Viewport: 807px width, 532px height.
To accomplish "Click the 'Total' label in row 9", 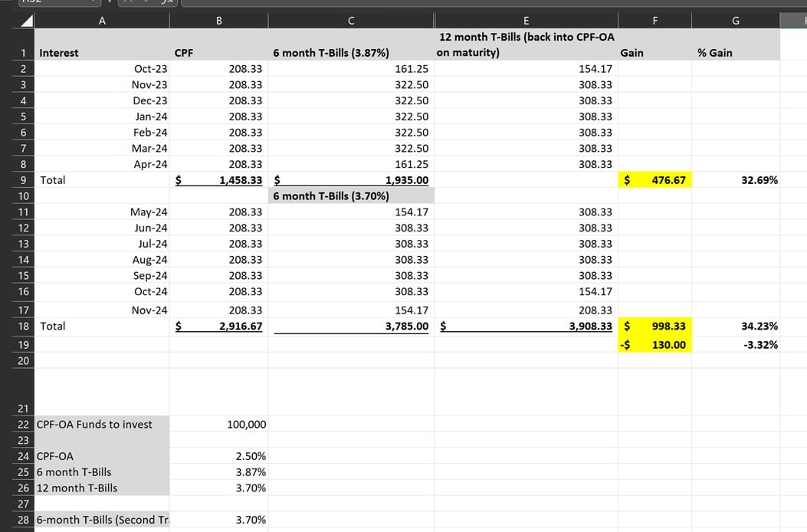I will tap(102, 180).
